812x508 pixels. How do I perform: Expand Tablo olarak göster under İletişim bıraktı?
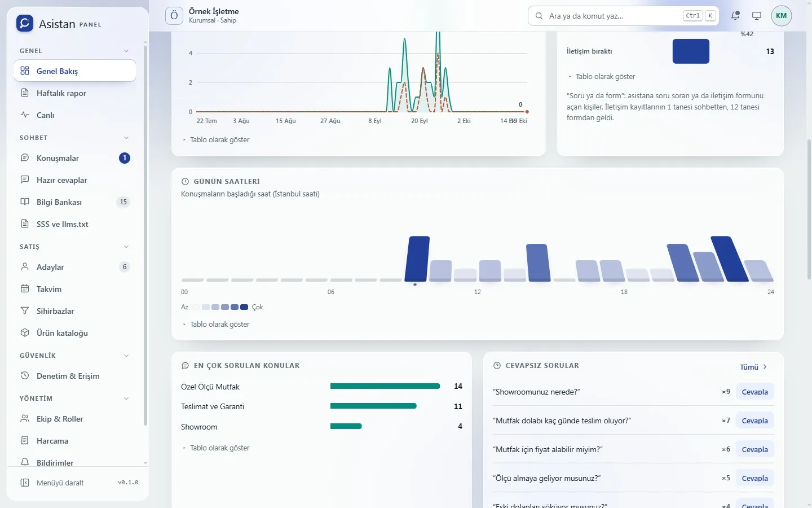[602, 76]
